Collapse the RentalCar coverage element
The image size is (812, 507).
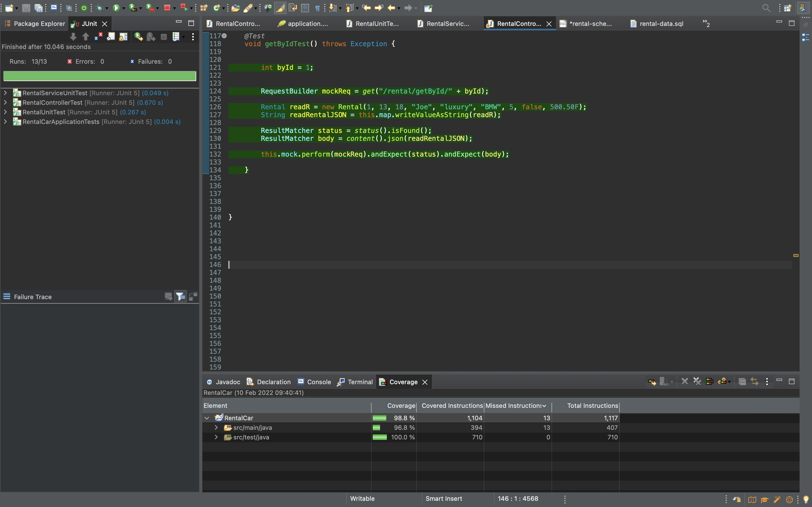[207, 418]
